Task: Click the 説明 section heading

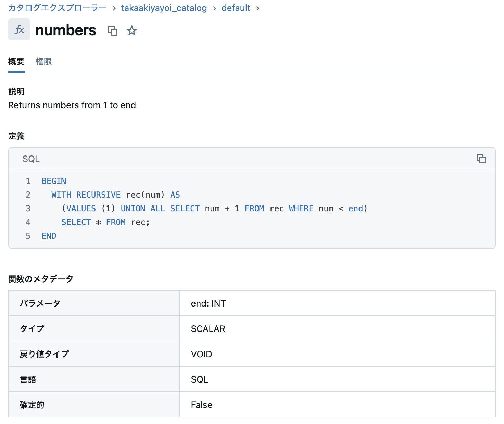Action: click(16, 91)
